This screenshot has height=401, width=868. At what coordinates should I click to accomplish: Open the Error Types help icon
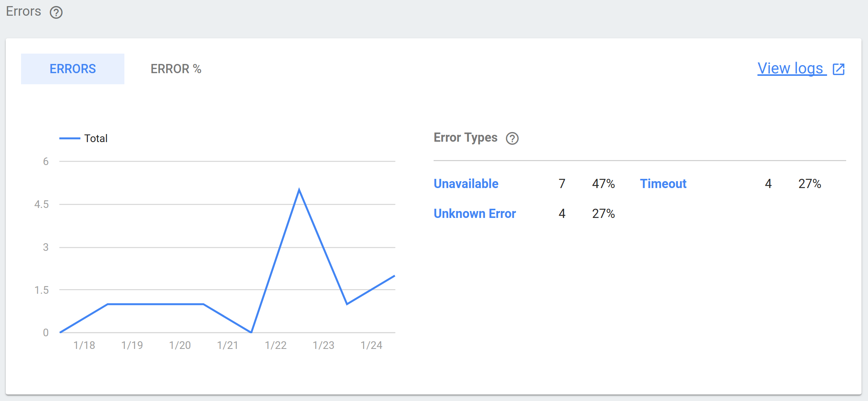[512, 138]
